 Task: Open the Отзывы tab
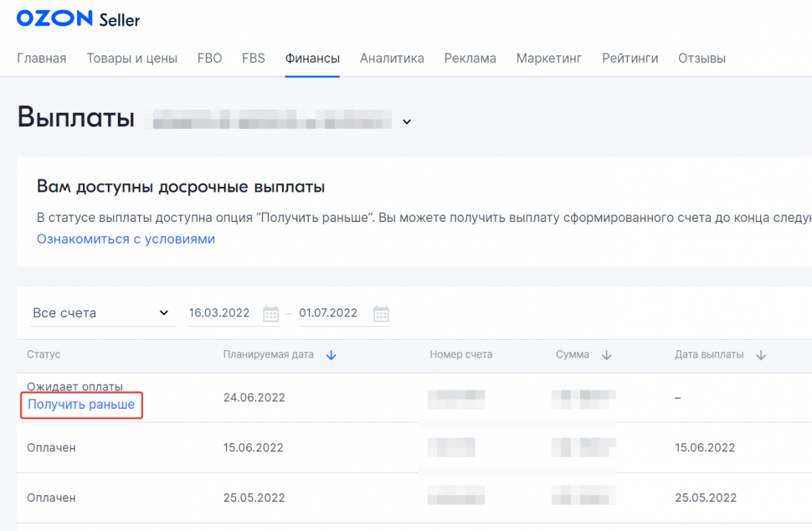pyautogui.click(x=702, y=58)
